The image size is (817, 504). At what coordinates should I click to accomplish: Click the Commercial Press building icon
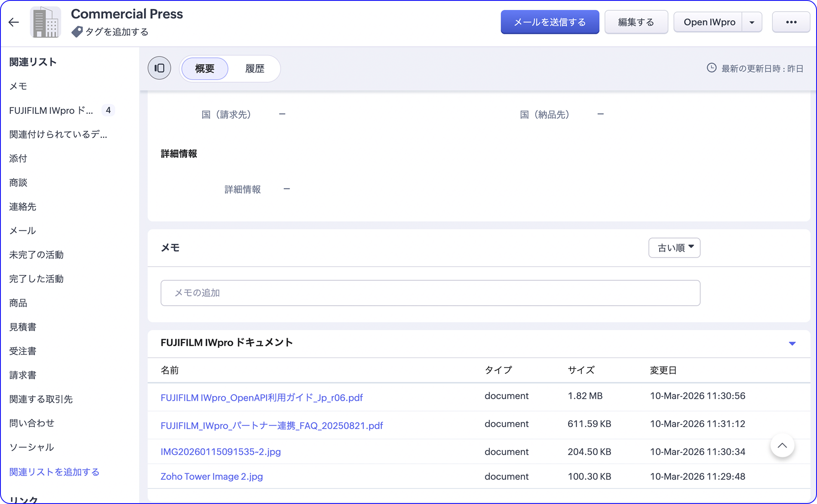[46, 22]
